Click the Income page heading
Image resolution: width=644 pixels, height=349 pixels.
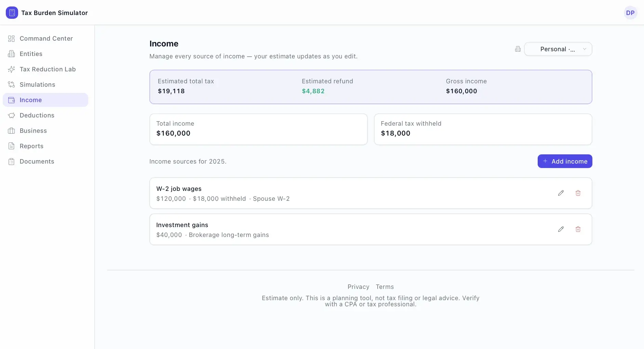pos(164,44)
